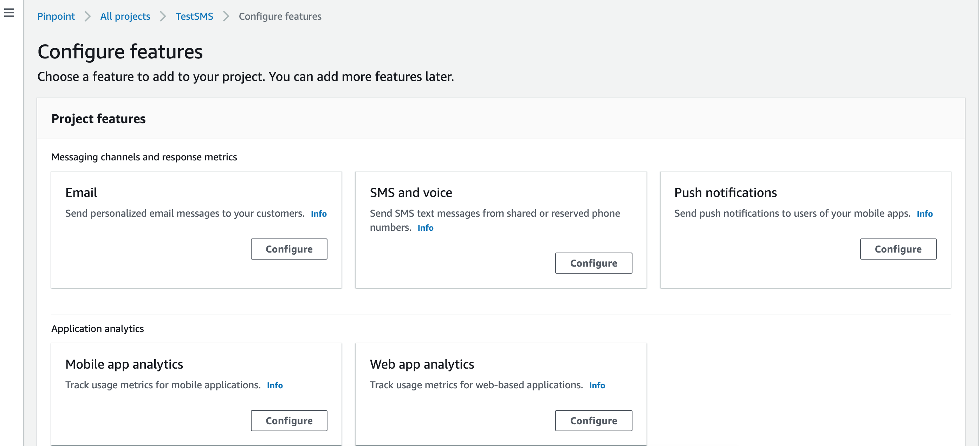This screenshot has width=980, height=446.
Task: Click Configure button in Email card
Action: tap(289, 249)
